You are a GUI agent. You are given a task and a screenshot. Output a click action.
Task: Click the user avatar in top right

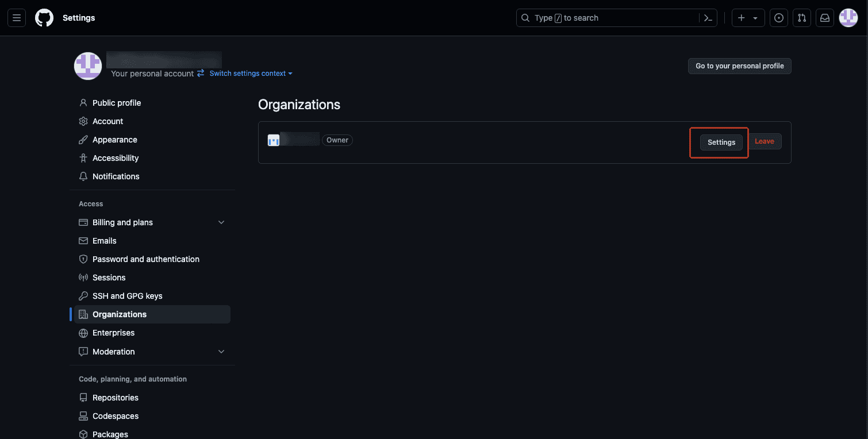point(848,18)
